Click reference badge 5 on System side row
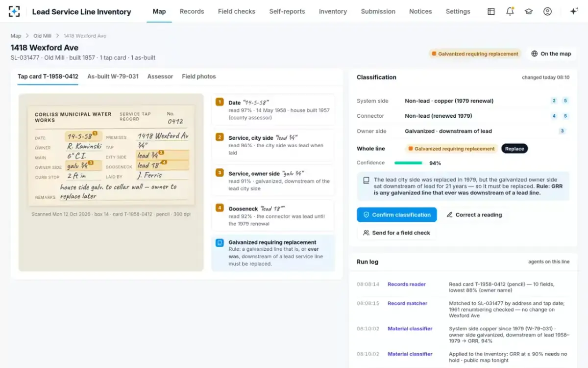The image size is (588, 368). click(565, 101)
